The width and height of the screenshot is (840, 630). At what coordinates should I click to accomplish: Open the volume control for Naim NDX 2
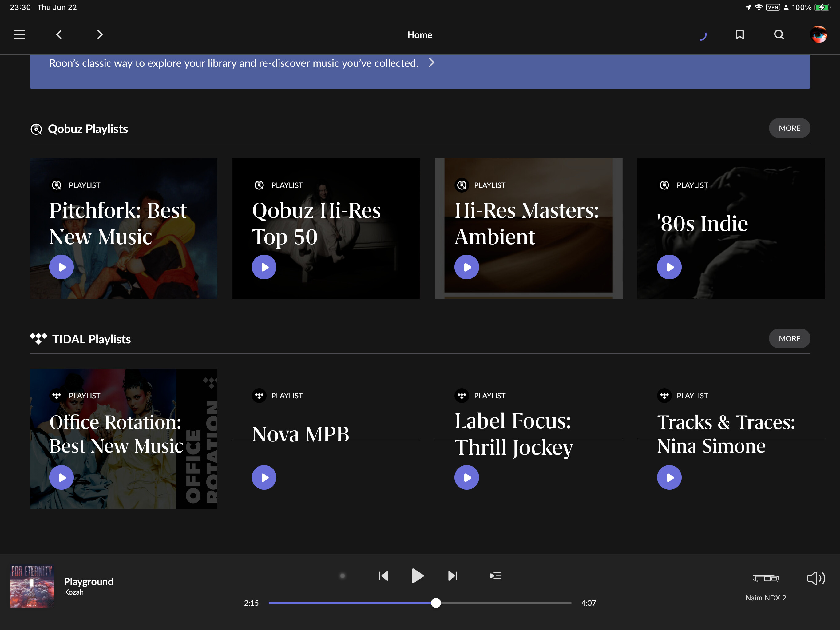pos(815,578)
